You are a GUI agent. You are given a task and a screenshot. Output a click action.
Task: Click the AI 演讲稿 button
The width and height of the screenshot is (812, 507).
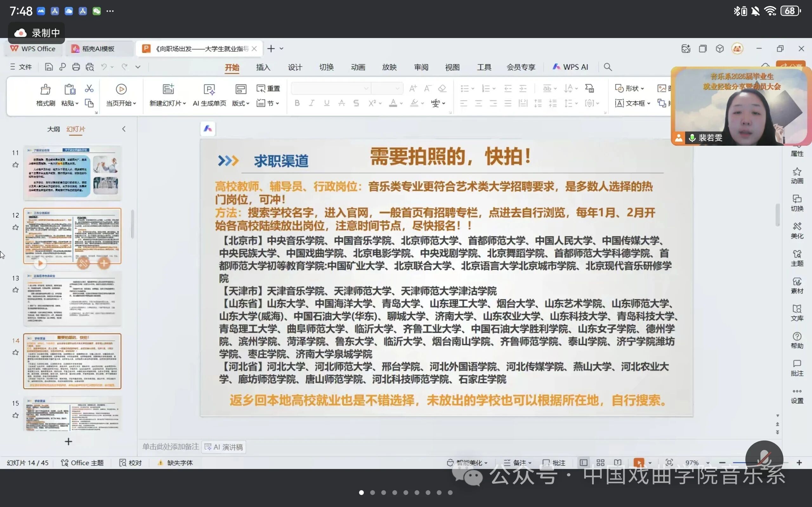click(x=224, y=447)
